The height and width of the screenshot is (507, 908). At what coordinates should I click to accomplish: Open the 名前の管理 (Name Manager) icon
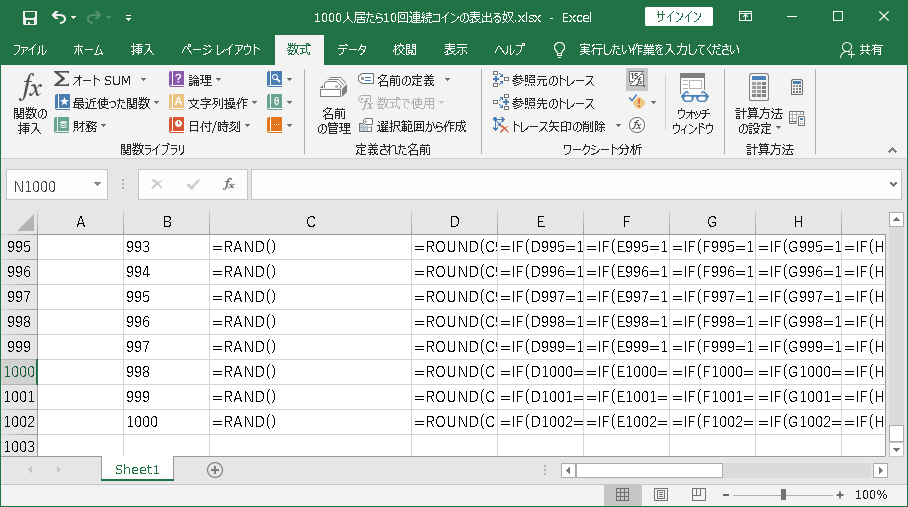coord(333,105)
